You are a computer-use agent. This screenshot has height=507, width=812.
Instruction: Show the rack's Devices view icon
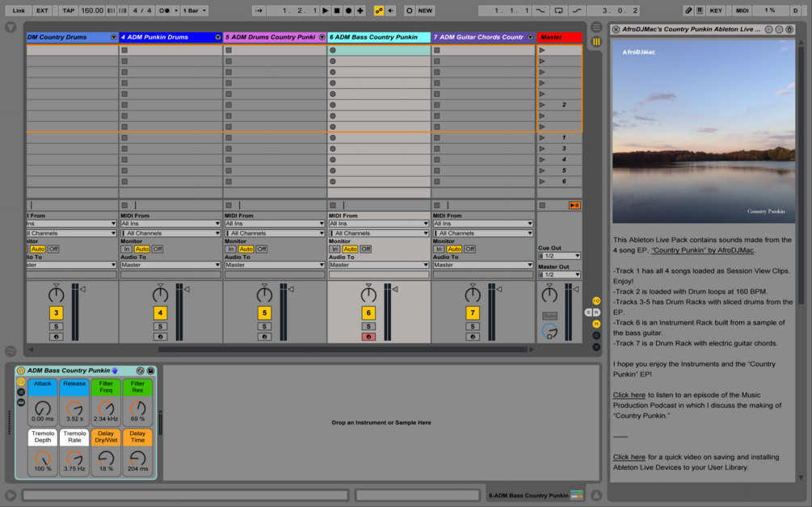click(x=21, y=403)
